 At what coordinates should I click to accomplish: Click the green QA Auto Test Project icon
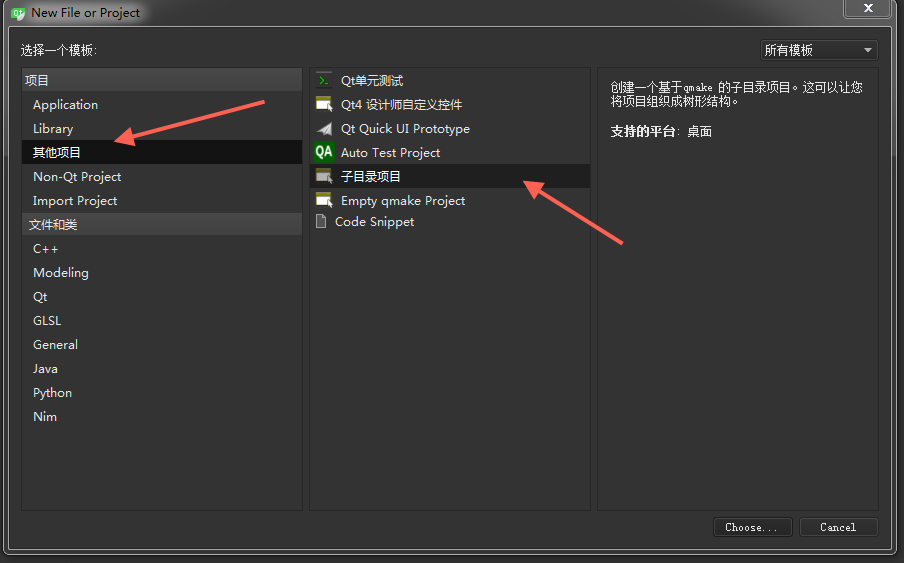coord(324,152)
